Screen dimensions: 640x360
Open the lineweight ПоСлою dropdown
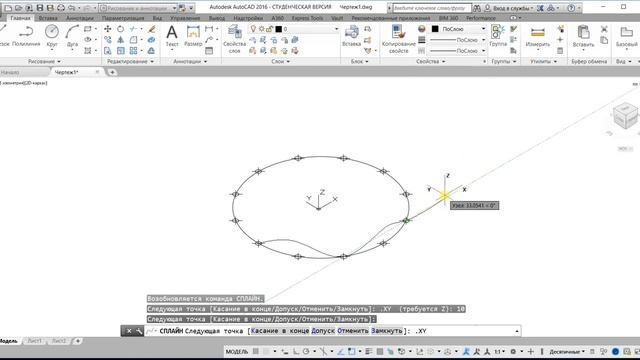coord(483,40)
